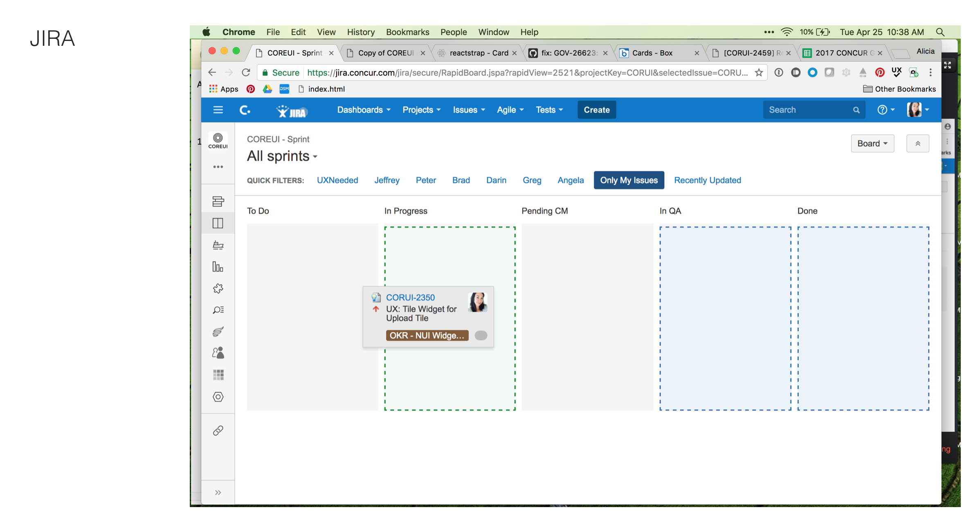Image resolution: width=980 pixels, height=512 pixels.
Task: Toggle the Brad quick filter
Action: point(461,180)
